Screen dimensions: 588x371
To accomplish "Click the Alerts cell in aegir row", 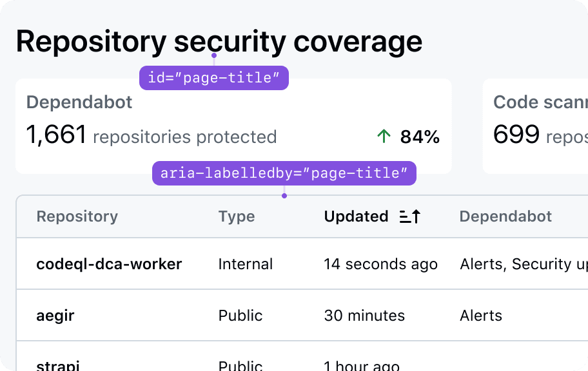I will pyautogui.click(x=481, y=316).
